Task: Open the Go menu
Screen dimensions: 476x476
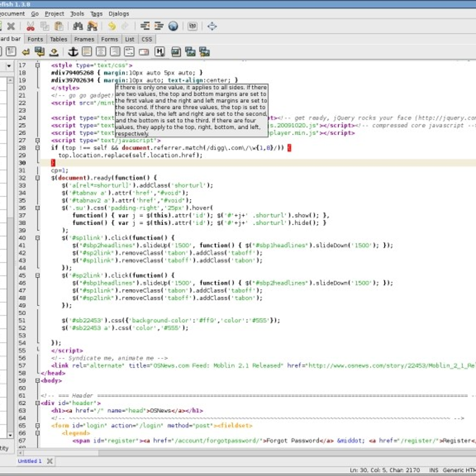Action: click(35, 14)
